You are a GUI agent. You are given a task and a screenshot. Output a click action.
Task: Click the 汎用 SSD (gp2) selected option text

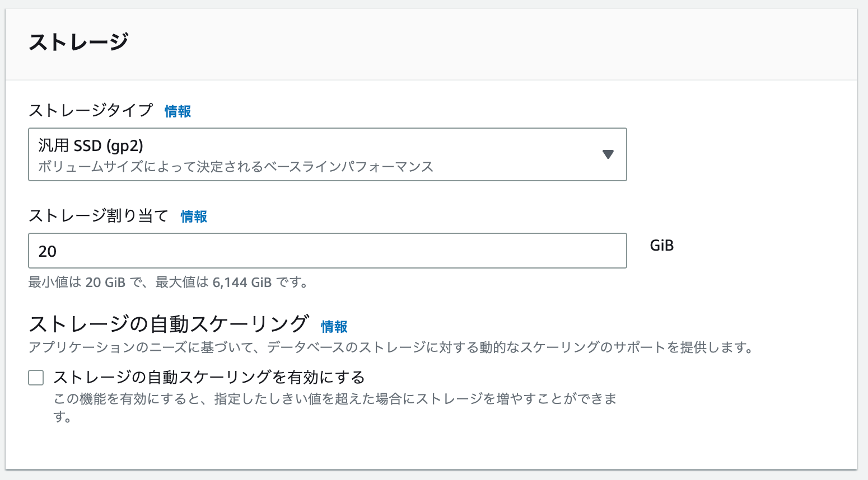(91, 145)
